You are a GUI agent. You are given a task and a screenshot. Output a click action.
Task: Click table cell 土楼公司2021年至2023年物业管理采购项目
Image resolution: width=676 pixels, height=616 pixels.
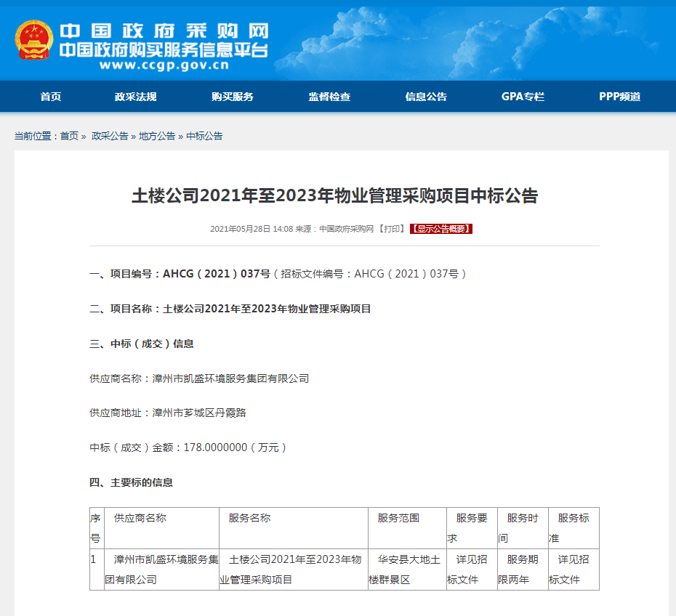294,570
